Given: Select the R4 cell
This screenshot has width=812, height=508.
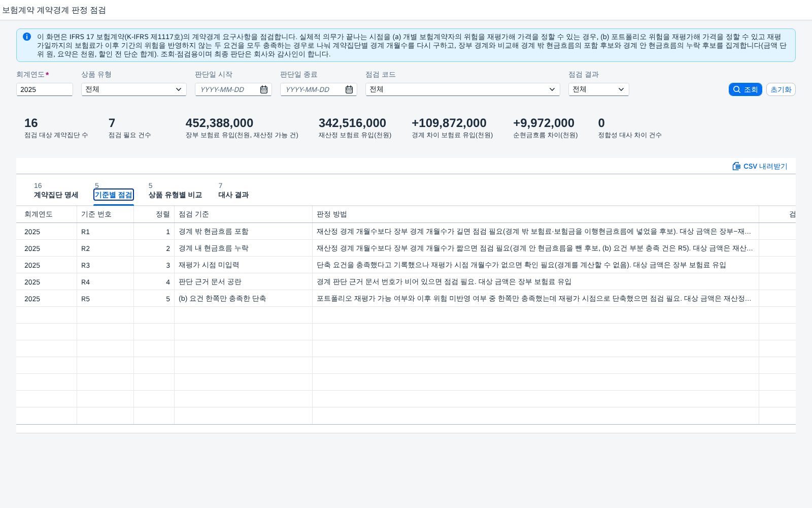Looking at the screenshot, I should pos(105,282).
